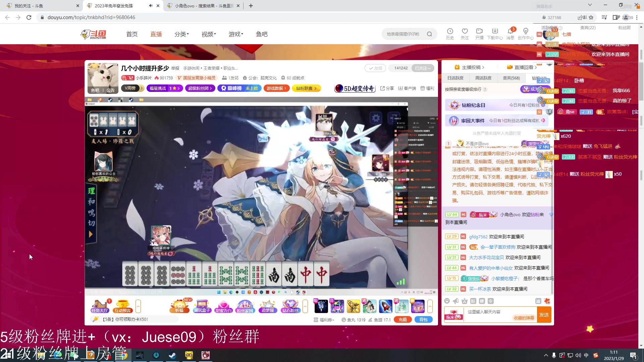Image resolution: width=644 pixels, height=362 pixels.
Task: Go to the 首页 home menu
Action: pyautogui.click(x=132, y=34)
